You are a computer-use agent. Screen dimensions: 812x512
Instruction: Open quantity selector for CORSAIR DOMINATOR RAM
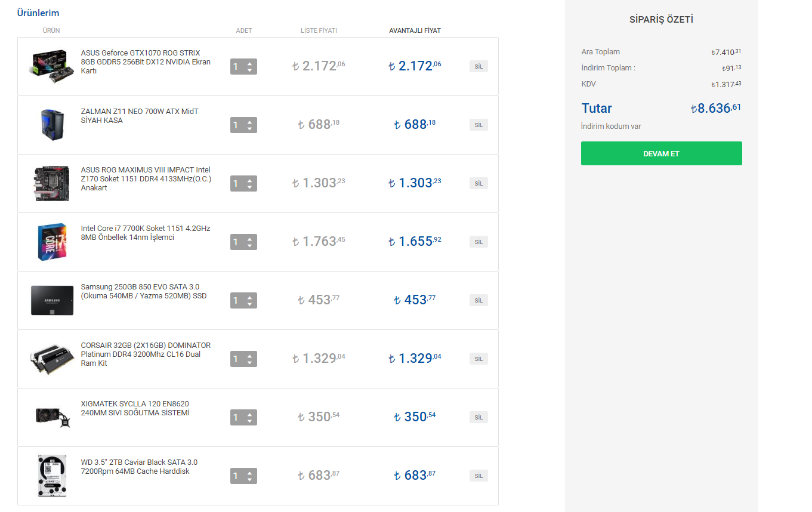[243, 359]
